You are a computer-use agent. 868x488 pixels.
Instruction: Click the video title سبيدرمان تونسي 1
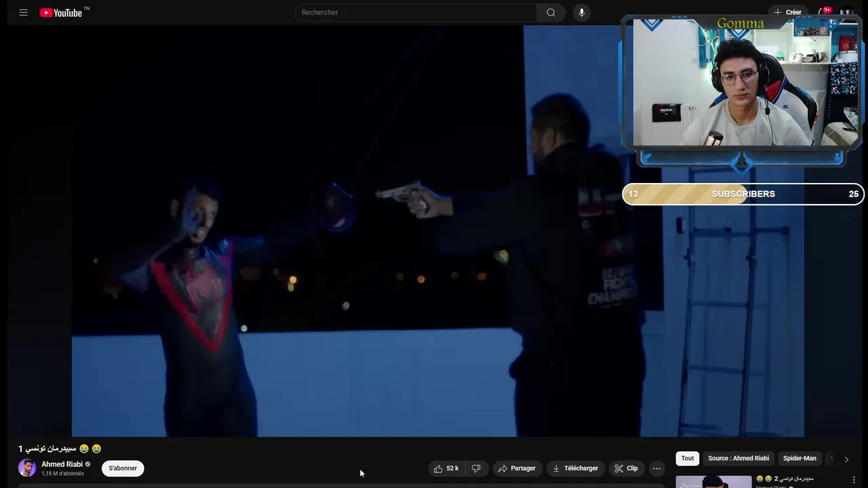click(x=60, y=449)
